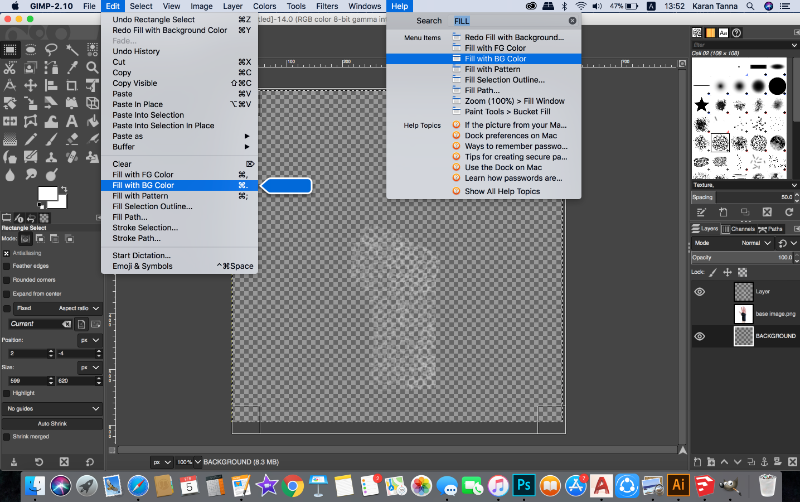Screen dimensions: 800x502
Task: Select the Paintbrush tool
Action: [x=51, y=139]
